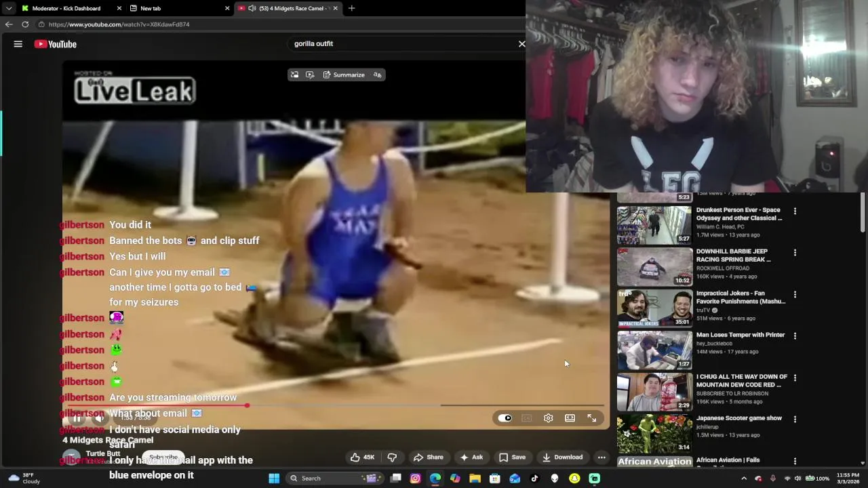This screenshot has height=488, width=868.
Task: Open the tab search dropdown arrow
Action: coord(9,8)
